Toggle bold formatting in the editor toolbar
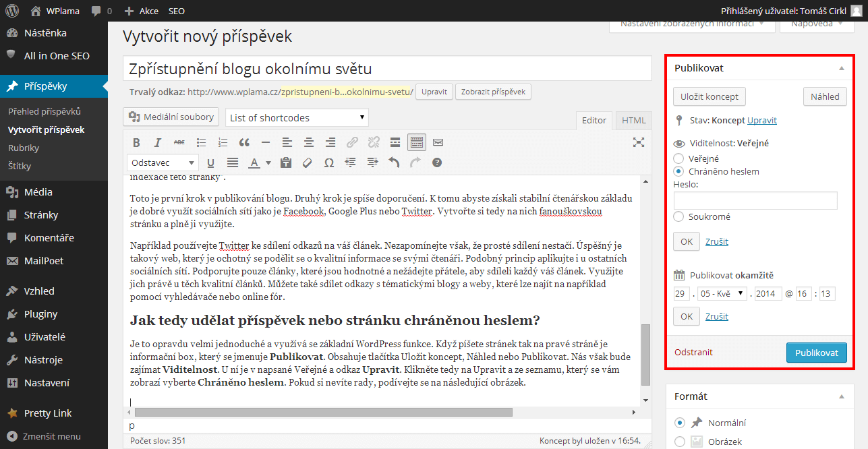868x449 pixels. 136,142
